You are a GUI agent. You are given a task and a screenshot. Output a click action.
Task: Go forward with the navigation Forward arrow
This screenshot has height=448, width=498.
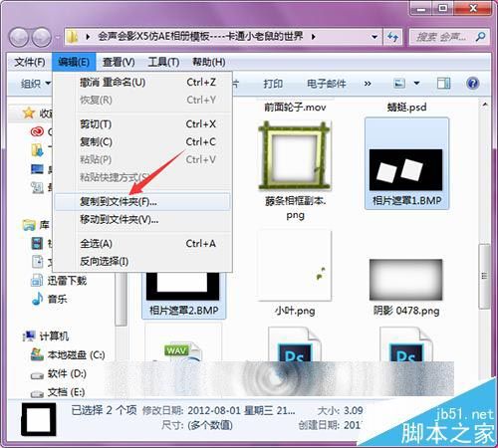click(x=42, y=37)
